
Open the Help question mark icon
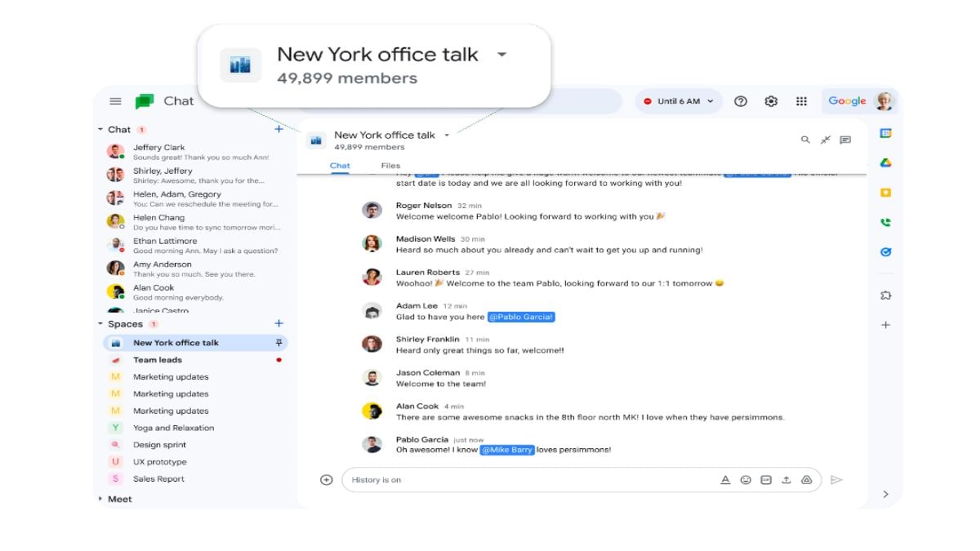741,101
